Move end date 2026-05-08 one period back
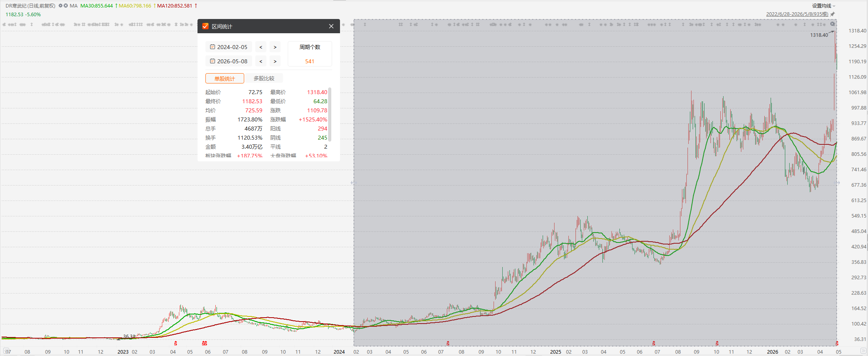 tap(261, 61)
